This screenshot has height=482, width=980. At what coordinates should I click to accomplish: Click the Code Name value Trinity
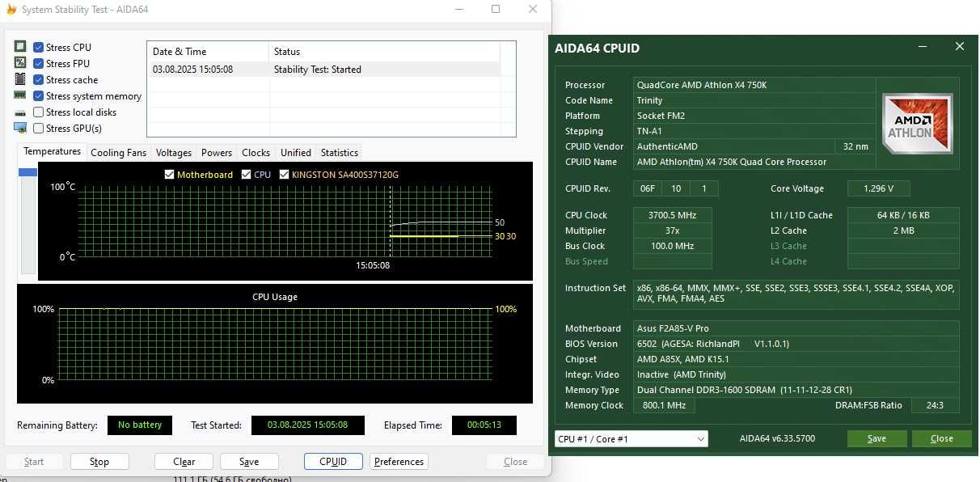coord(755,100)
